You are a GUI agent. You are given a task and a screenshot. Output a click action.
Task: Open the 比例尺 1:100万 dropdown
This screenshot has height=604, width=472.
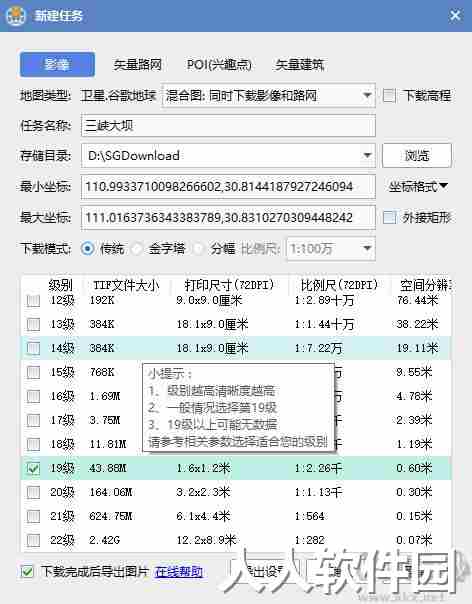331,248
